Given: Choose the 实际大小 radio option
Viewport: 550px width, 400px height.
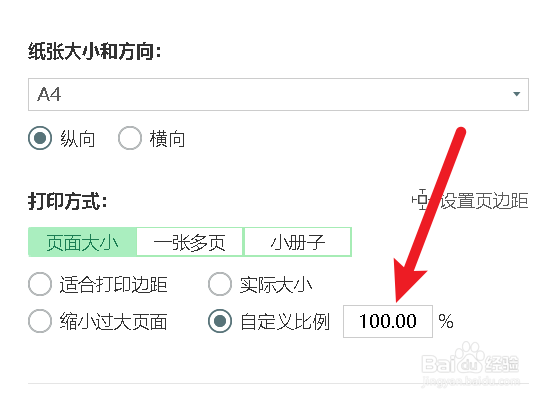Looking at the screenshot, I should coord(220,284).
